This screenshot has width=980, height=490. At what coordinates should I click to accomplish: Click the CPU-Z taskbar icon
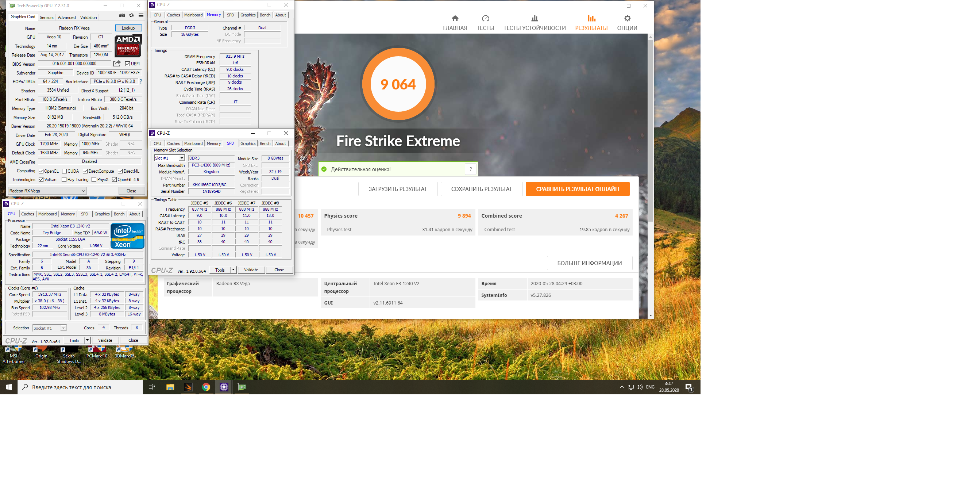point(224,387)
